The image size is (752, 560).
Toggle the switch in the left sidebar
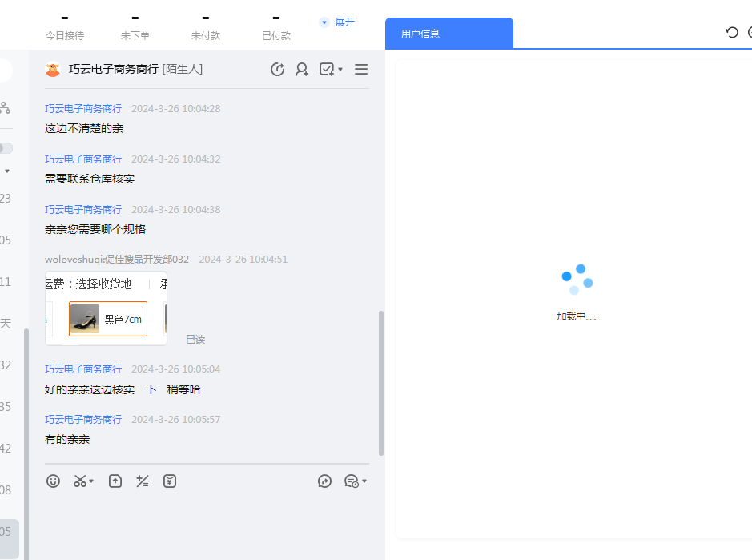click(x=6, y=148)
